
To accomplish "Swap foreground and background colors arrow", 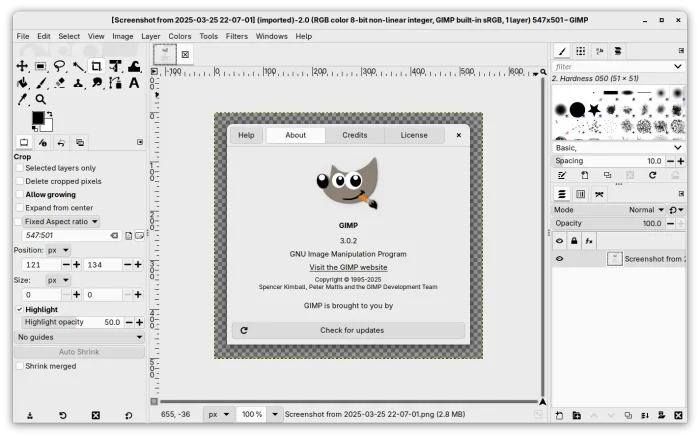I will click(50, 114).
